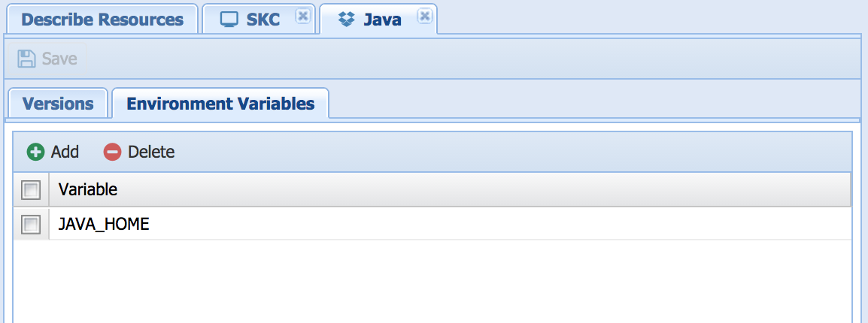Select the JAVA_HOME variable name cell

click(104, 224)
